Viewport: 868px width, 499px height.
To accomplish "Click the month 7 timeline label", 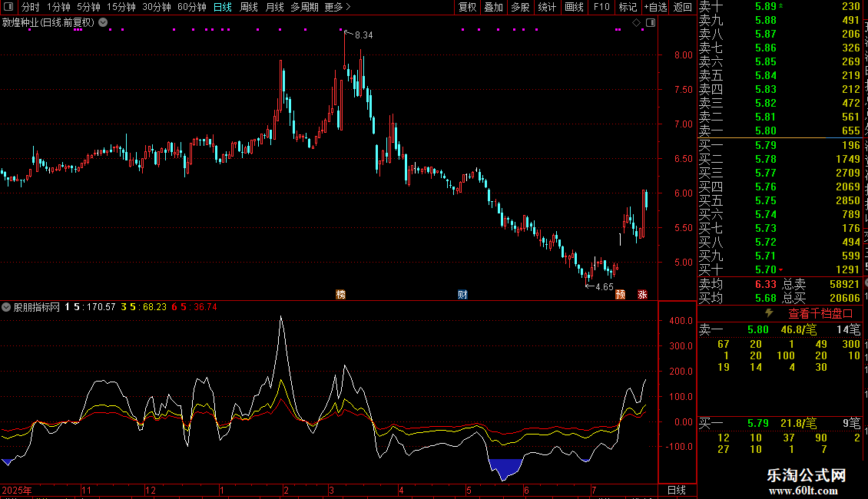I will coord(594,490).
